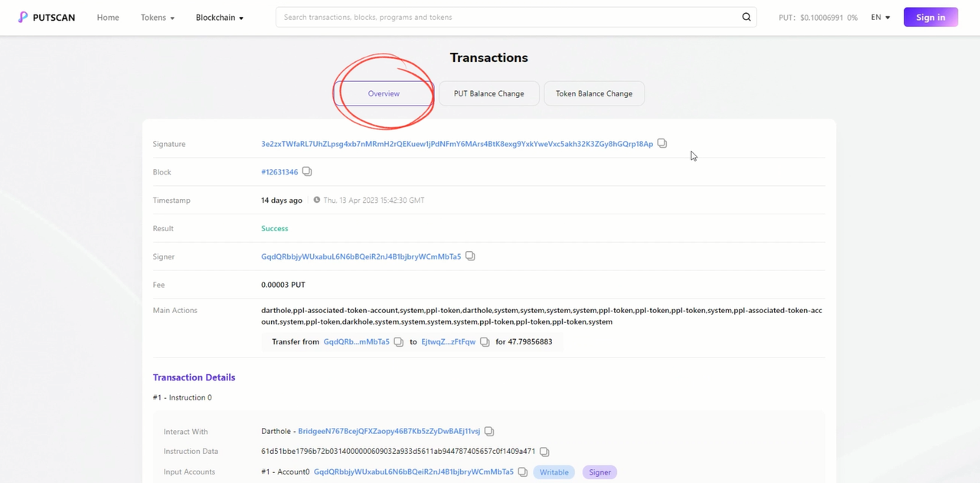Image resolution: width=980 pixels, height=483 pixels.
Task: Open the EN language selector
Action: pos(880,18)
